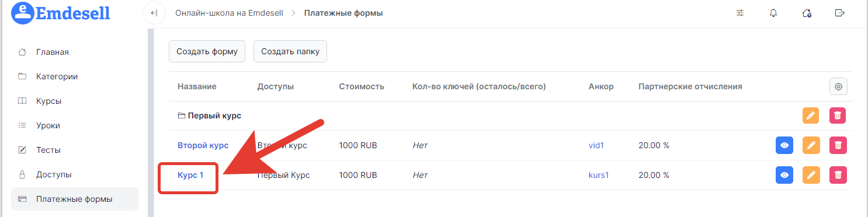
Task: View the Второй курс form with eye icon
Action: (784, 145)
